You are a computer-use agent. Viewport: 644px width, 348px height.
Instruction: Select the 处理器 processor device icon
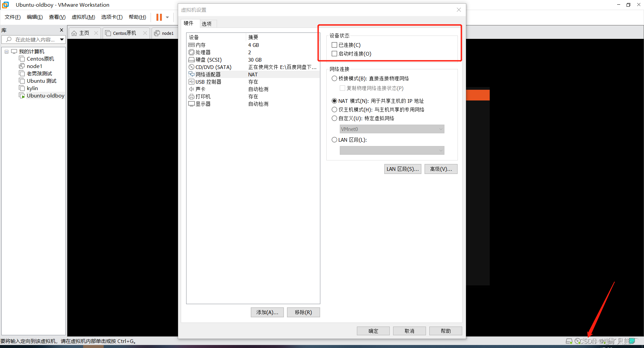(x=192, y=52)
